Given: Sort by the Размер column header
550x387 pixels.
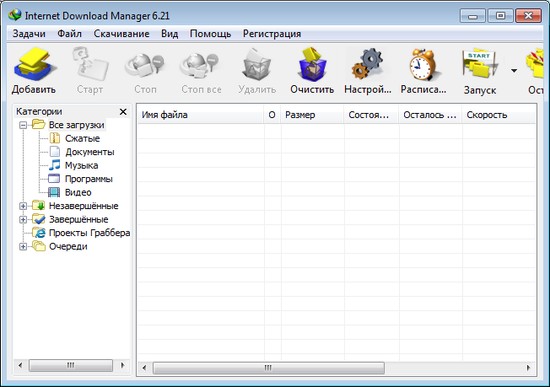Looking at the screenshot, I should click(313, 115).
